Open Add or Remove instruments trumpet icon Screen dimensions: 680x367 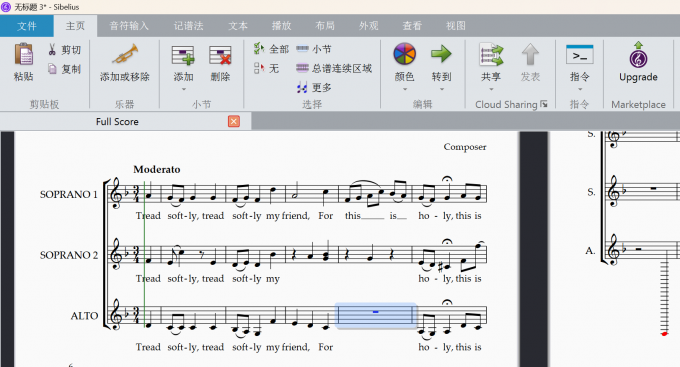[125, 55]
